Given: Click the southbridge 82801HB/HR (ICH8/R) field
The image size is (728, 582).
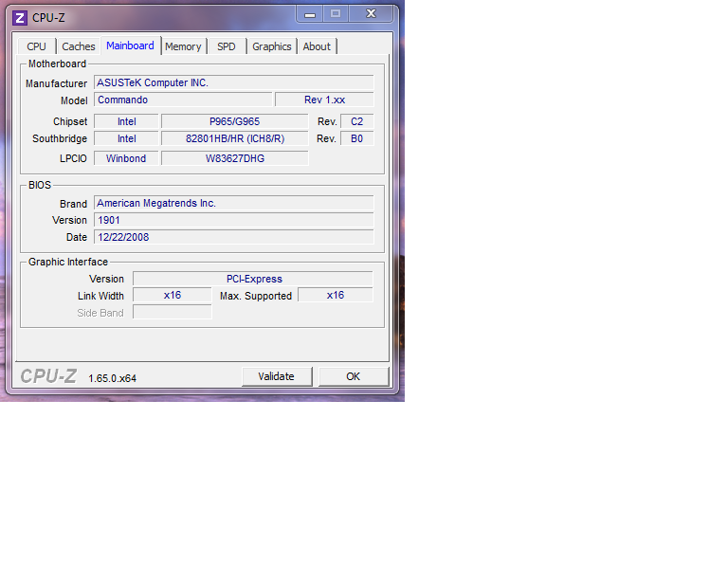Looking at the screenshot, I should 234,138.
